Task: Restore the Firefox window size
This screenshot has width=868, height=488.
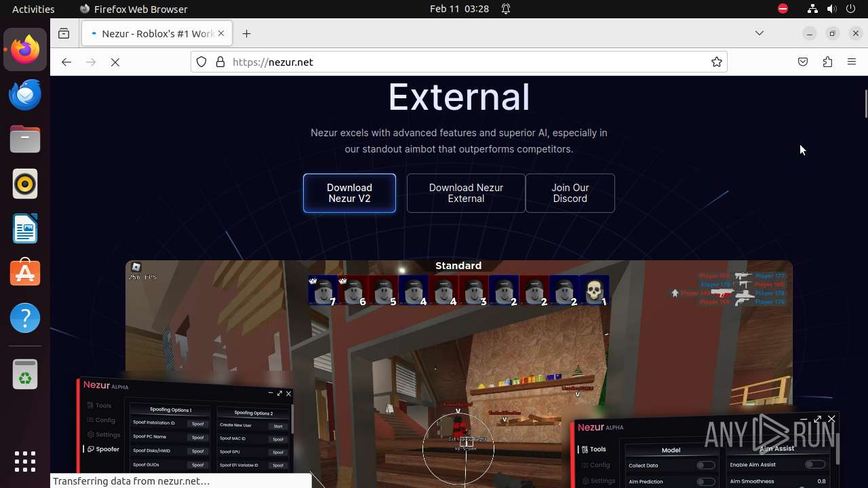Action: [833, 33]
